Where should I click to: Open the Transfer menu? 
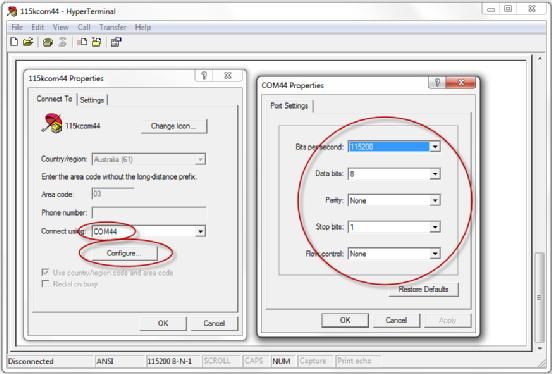pyautogui.click(x=113, y=27)
